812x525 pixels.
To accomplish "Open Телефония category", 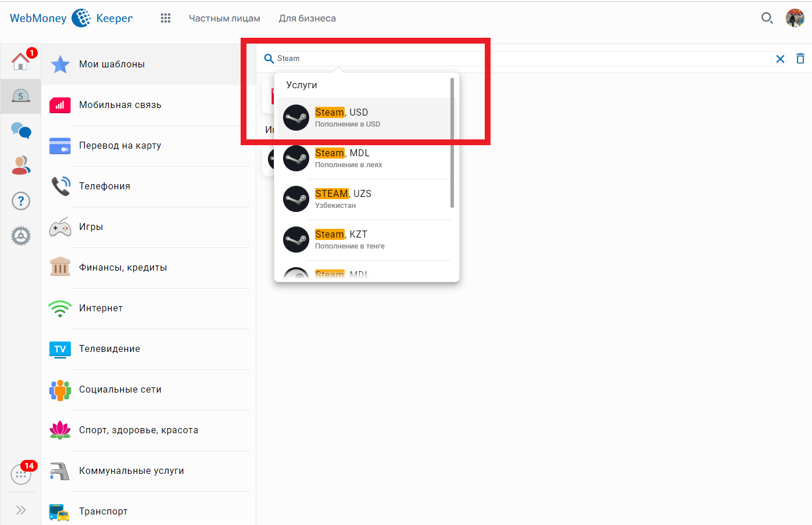I will (149, 186).
